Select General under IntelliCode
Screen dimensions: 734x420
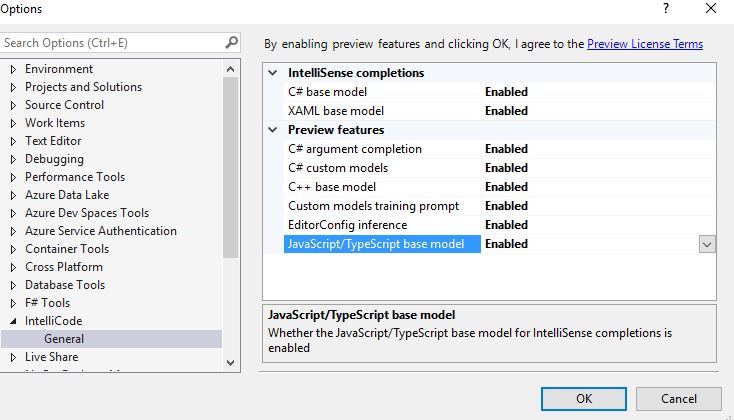[64, 339]
